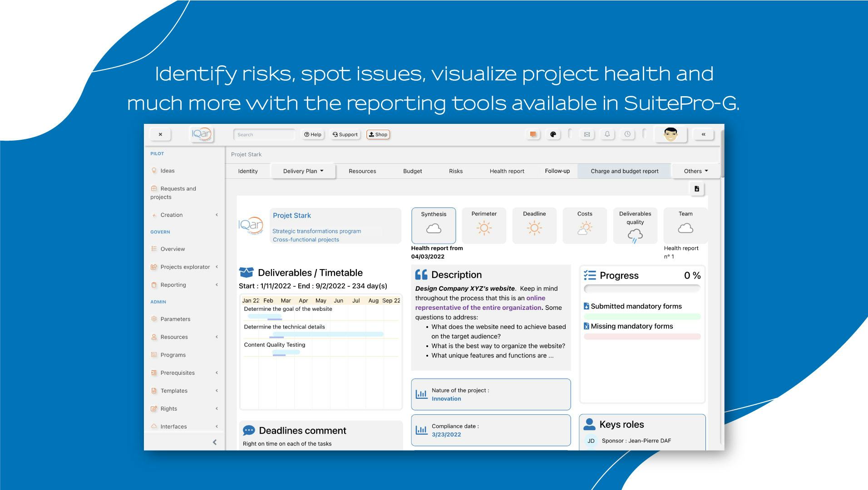Switch to the Risks tab
This screenshot has height=490, width=868.
456,171
